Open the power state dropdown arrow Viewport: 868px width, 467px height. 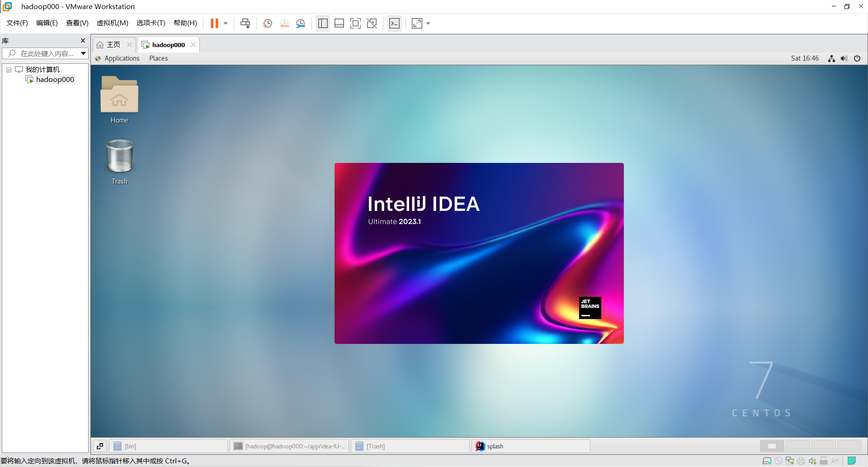tap(225, 23)
